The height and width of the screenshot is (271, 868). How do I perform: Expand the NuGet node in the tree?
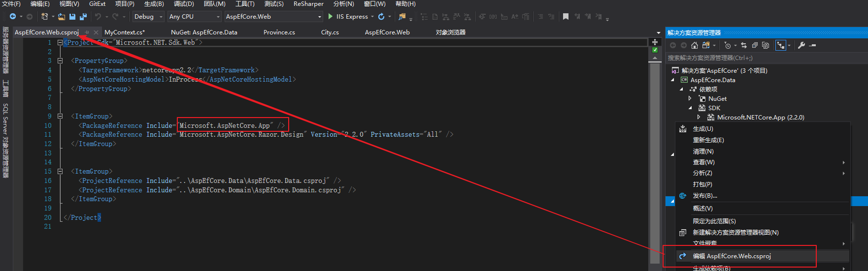(690, 99)
